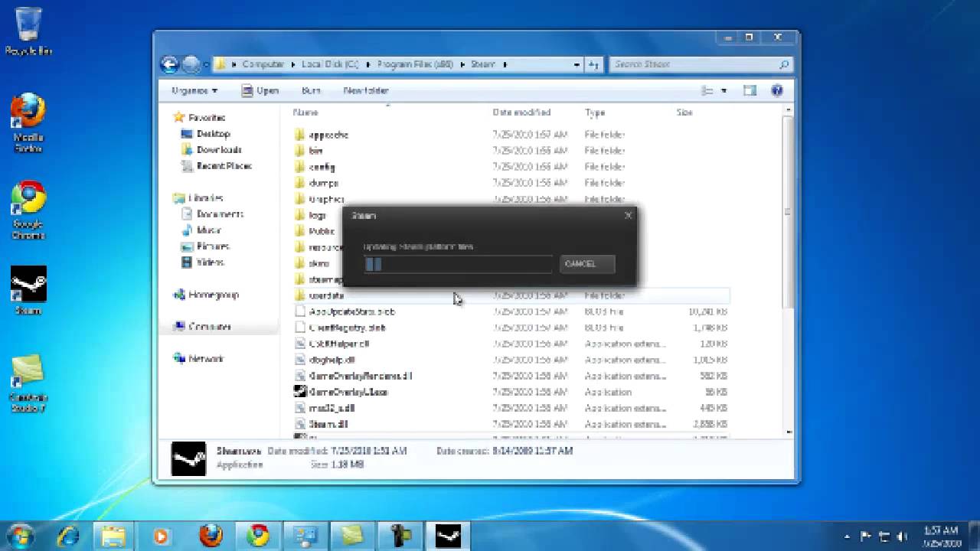Click Computer in the address bar

click(x=263, y=64)
